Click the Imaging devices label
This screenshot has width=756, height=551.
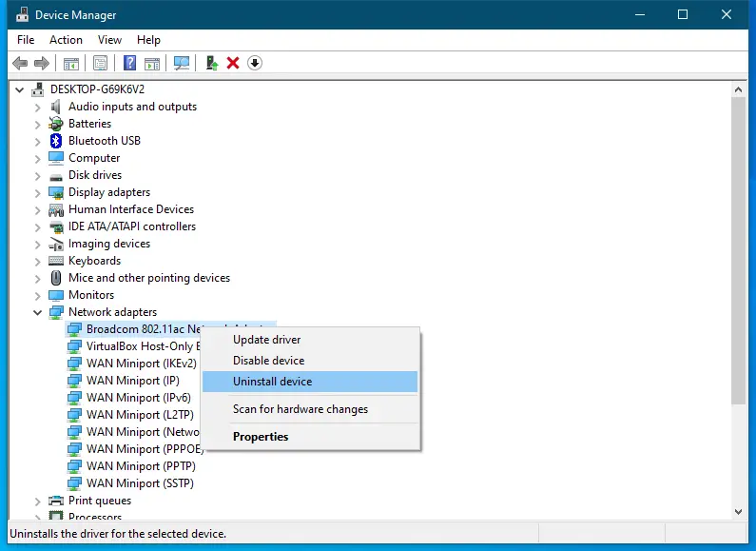[109, 244]
